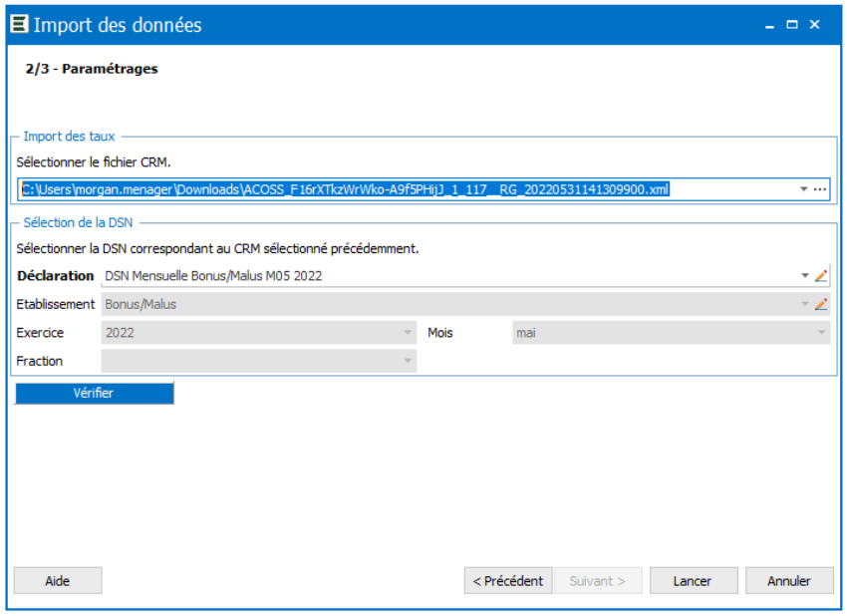Click the edit pencil icon beside Déclaration
Viewport: 847px width, 616px height.
(821, 276)
